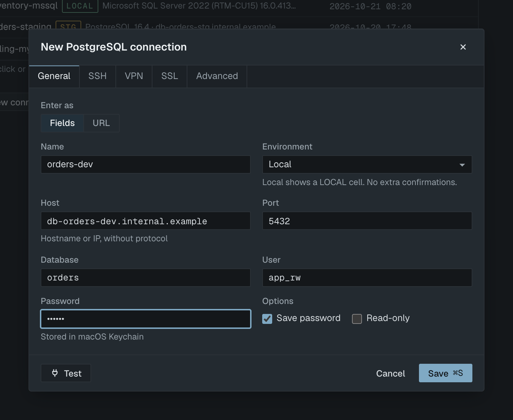Click the User field with app_rw
Image resolution: width=513 pixels, height=420 pixels.
tap(367, 278)
